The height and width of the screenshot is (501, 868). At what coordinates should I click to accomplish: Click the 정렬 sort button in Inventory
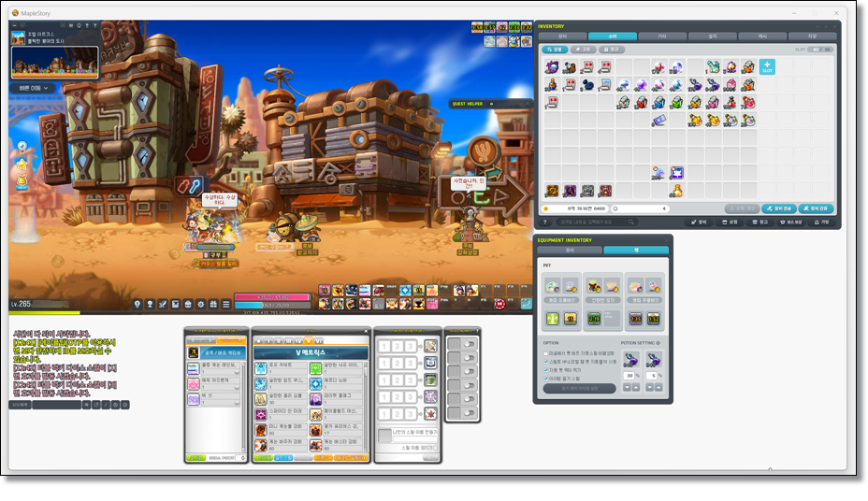tap(554, 50)
